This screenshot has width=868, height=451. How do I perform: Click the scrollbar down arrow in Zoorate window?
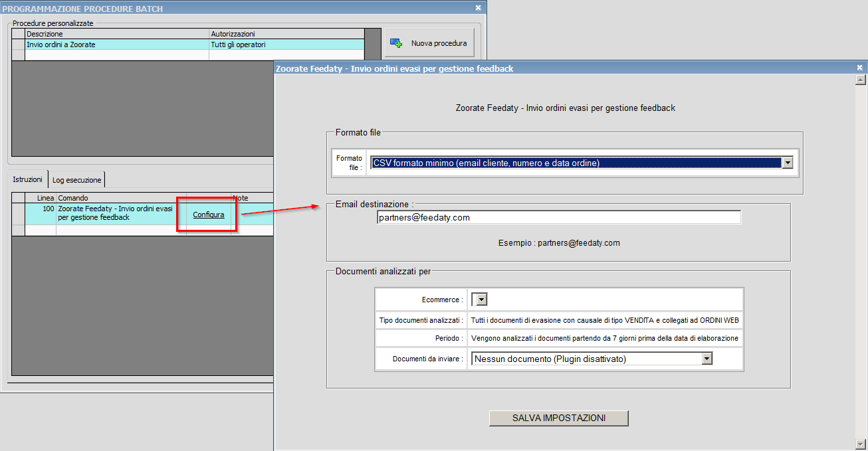(860, 443)
